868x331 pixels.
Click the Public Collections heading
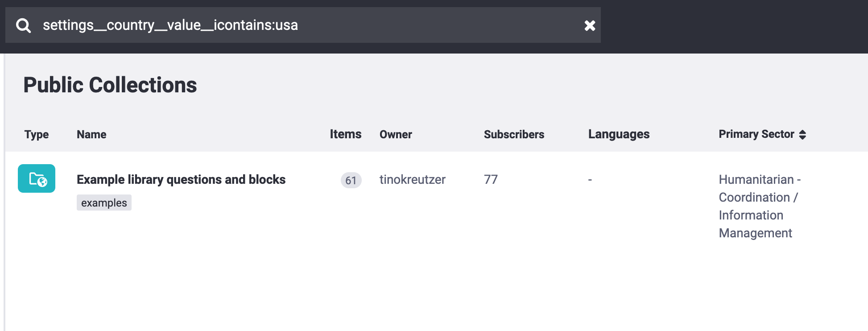tap(110, 85)
